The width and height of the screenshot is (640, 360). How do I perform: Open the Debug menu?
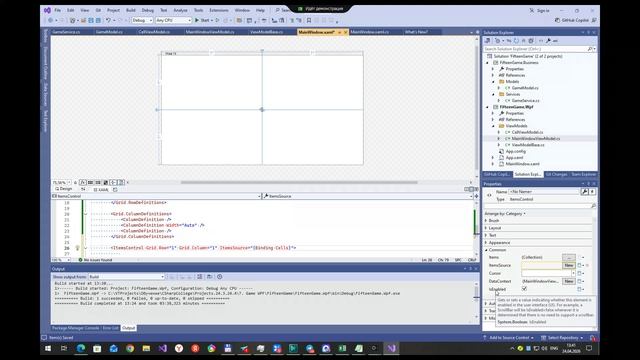(x=148, y=10)
